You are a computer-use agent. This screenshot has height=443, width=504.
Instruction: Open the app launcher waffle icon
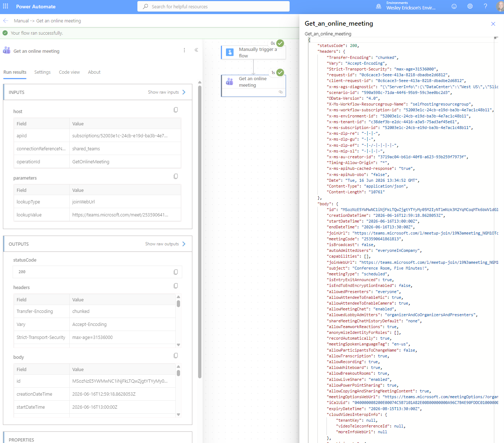point(5,7)
